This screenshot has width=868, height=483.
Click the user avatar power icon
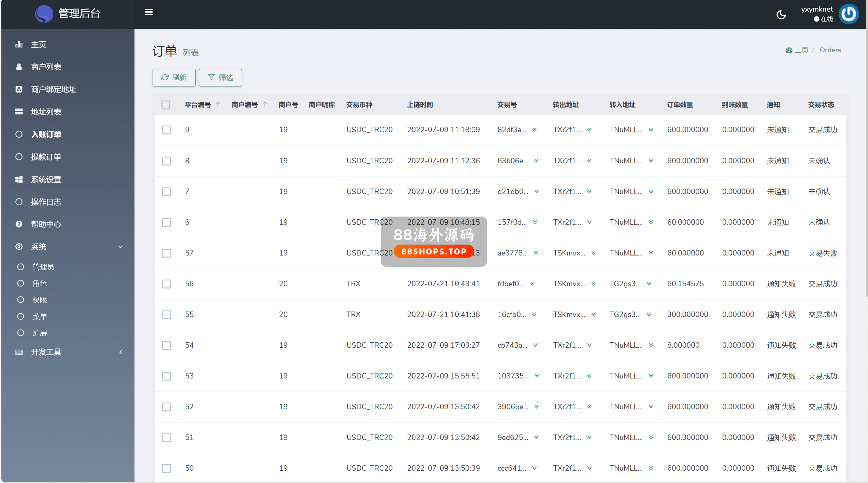coord(849,14)
